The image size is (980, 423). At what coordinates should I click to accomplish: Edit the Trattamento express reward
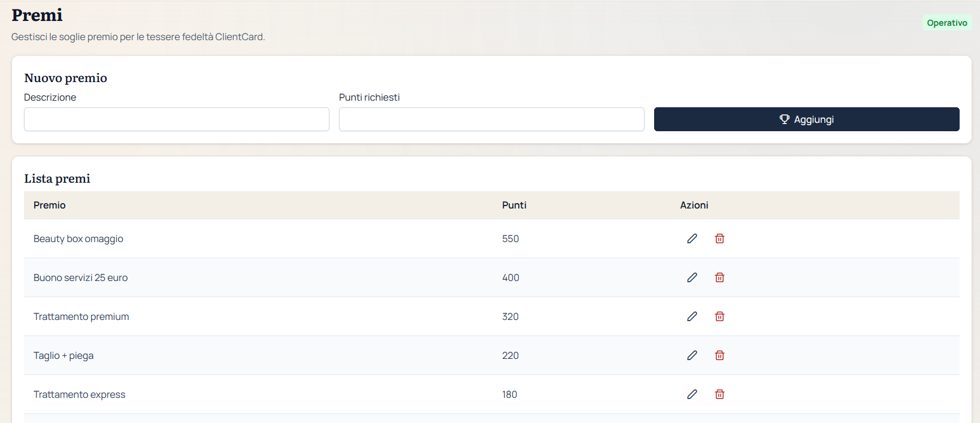click(692, 394)
